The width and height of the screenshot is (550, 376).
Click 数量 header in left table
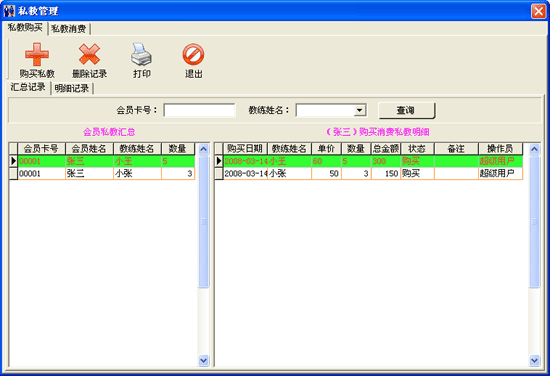pyautogui.click(x=178, y=149)
